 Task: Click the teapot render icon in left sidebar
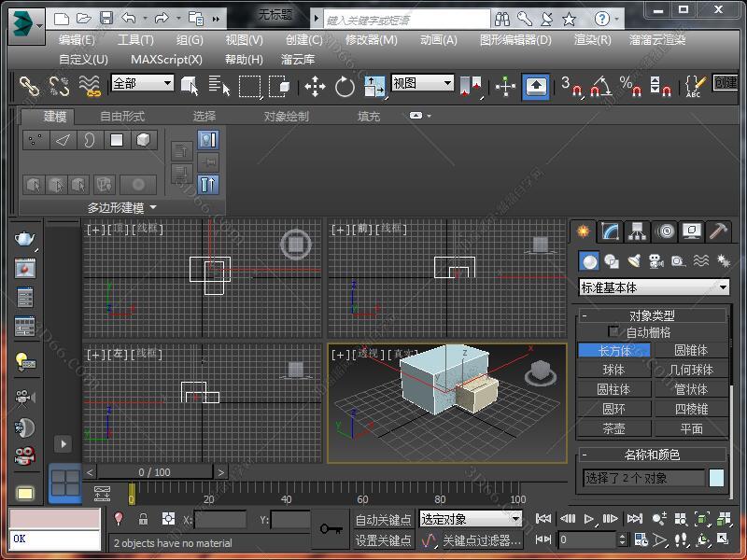24,239
